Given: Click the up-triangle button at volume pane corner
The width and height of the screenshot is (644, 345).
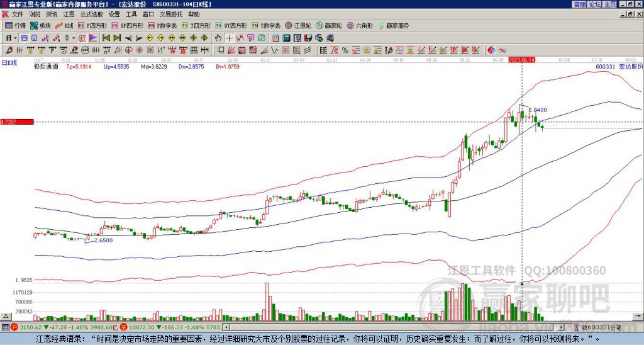Looking at the screenshot, I should tap(6, 316).
